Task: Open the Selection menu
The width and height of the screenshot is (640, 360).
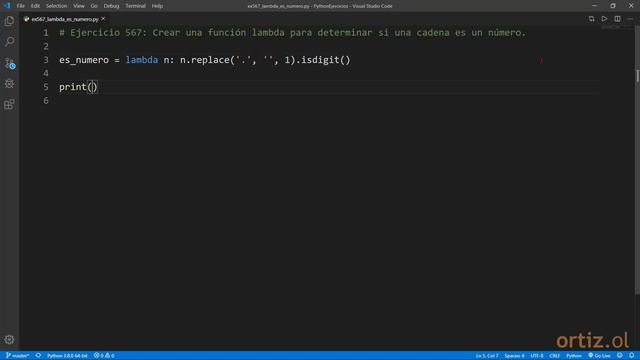Action: coord(56,6)
